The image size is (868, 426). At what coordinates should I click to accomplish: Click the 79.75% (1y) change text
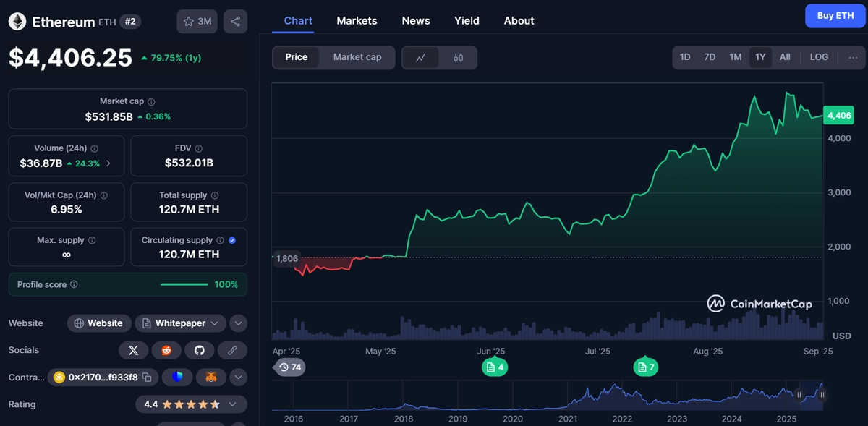[x=171, y=58]
